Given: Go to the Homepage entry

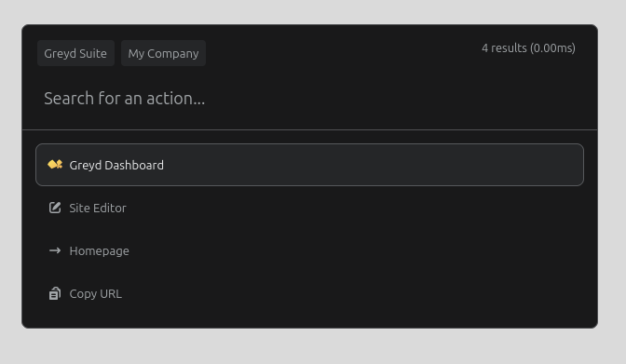Looking at the screenshot, I should point(309,250).
